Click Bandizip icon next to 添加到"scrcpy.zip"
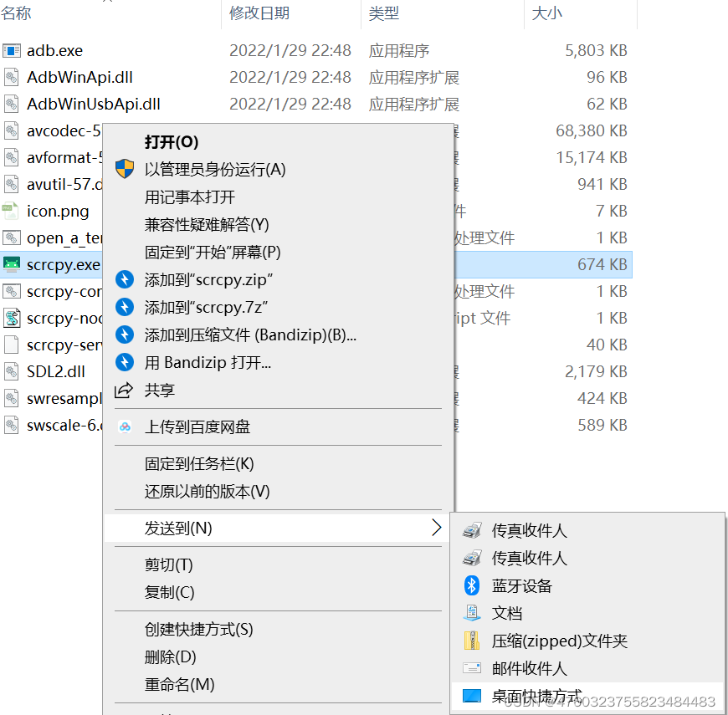This screenshot has height=715, width=728. click(x=125, y=279)
